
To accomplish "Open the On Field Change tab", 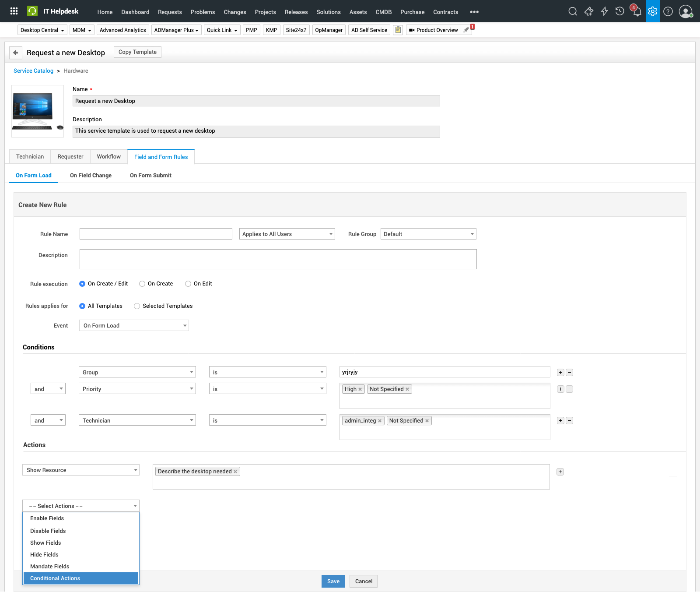I will 91,175.
